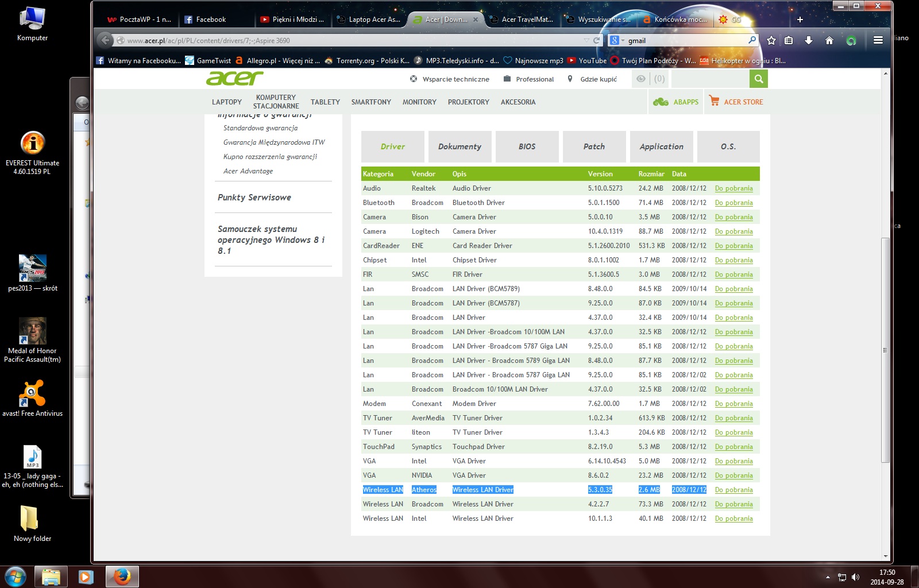
Task: Open the ACER STORE shopping cart
Action: [x=736, y=102]
